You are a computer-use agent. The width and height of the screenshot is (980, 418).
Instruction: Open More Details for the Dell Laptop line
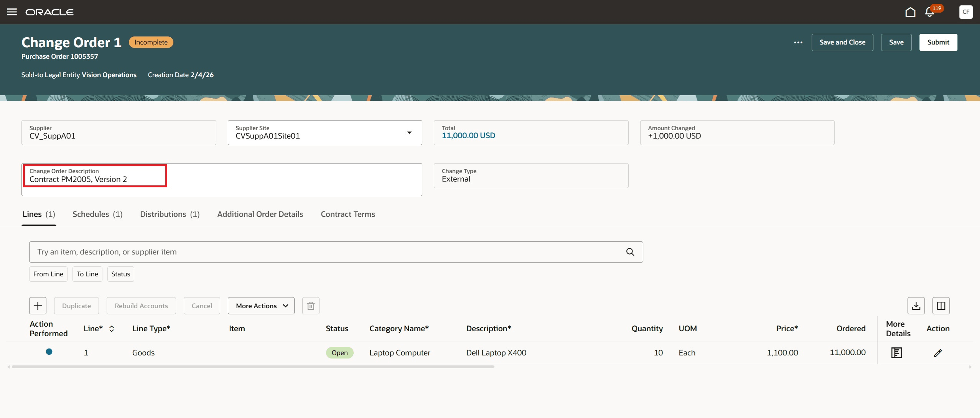(x=896, y=352)
